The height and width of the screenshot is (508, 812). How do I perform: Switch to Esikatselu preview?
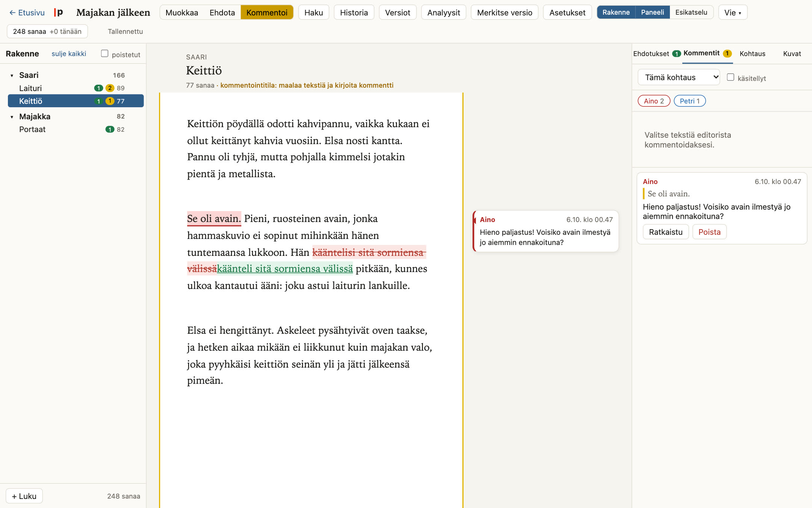point(691,12)
